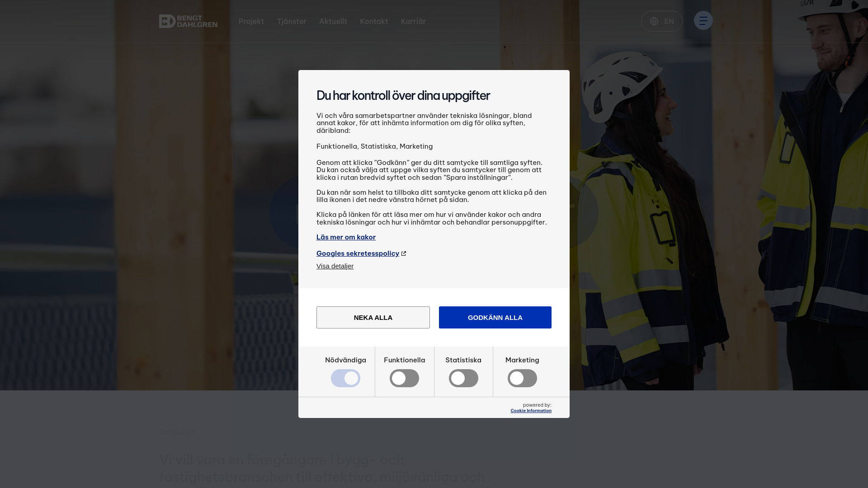Image resolution: width=868 pixels, height=488 pixels.
Task: Enable the Marketing cookies switch
Action: coord(522,378)
